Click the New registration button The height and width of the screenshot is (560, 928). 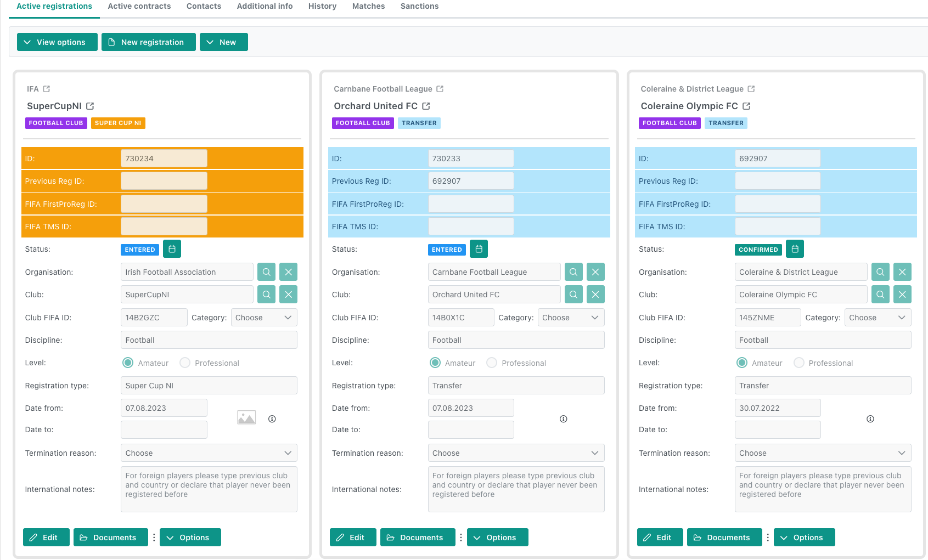(x=148, y=42)
